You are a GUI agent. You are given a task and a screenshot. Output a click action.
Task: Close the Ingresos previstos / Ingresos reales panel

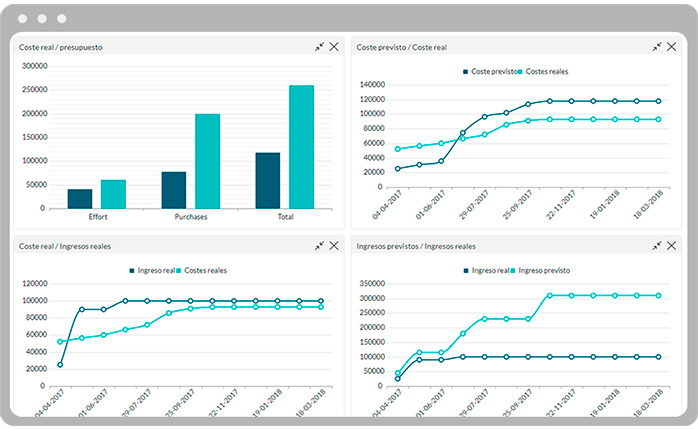(672, 245)
